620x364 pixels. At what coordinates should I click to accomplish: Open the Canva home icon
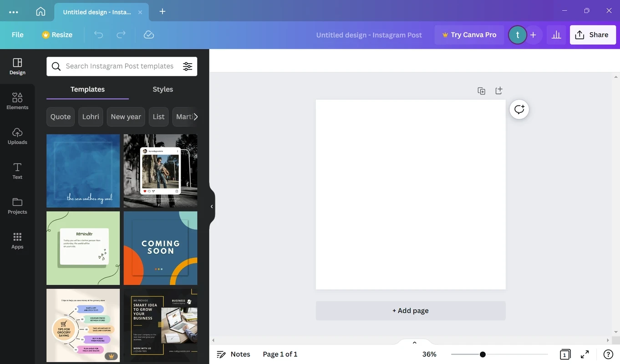point(41,12)
